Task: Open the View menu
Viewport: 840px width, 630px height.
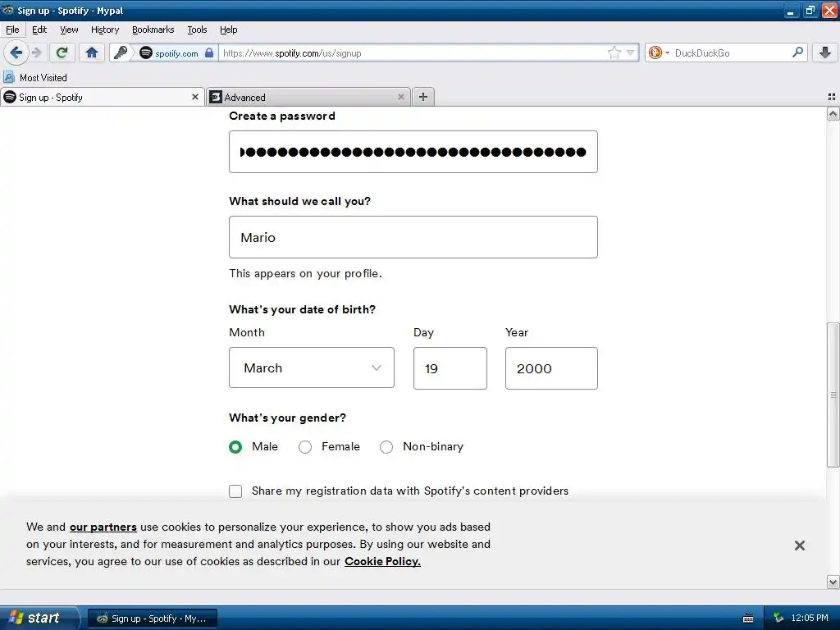Action: [x=69, y=30]
